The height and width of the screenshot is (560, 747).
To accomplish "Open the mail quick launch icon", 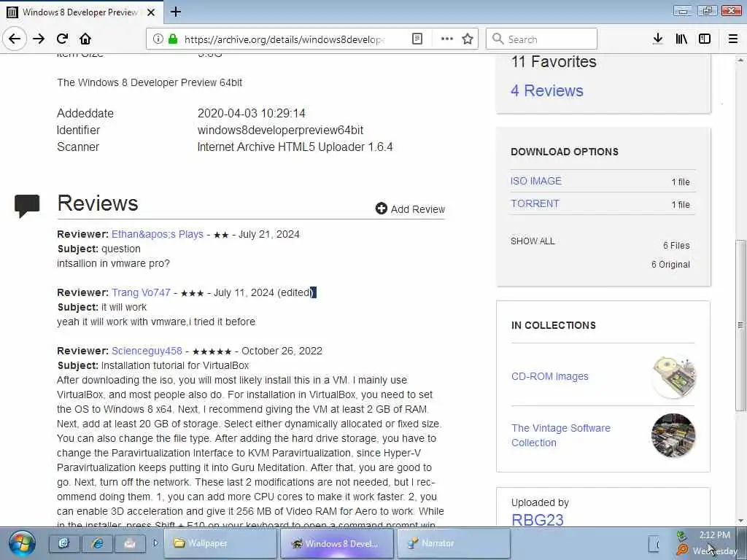I will pyautogui.click(x=130, y=543).
